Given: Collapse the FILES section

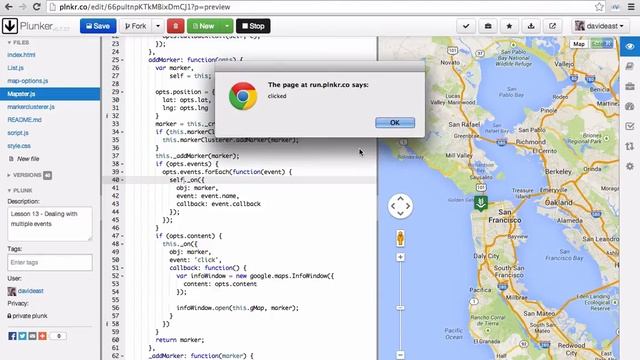Looking at the screenshot, I should pyautogui.click(x=18, y=42).
